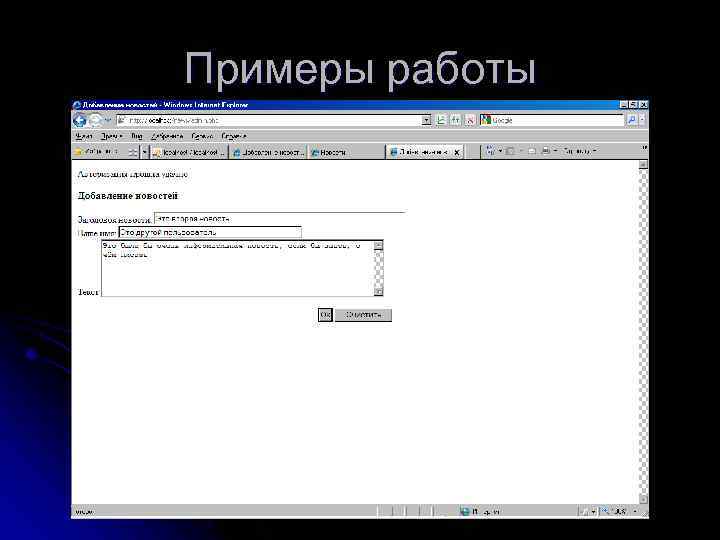The width and height of the screenshot is (720, 540).
Task: Open the Правка menu
Action: pyautogui.click(x=112, y=136)
